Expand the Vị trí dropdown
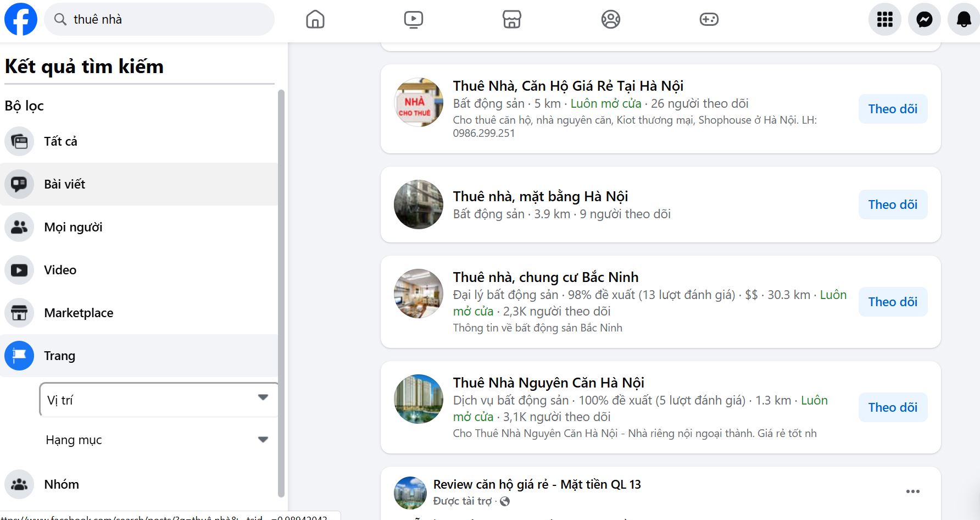This screenshot has width=980, height=520. tap(158, 400)
